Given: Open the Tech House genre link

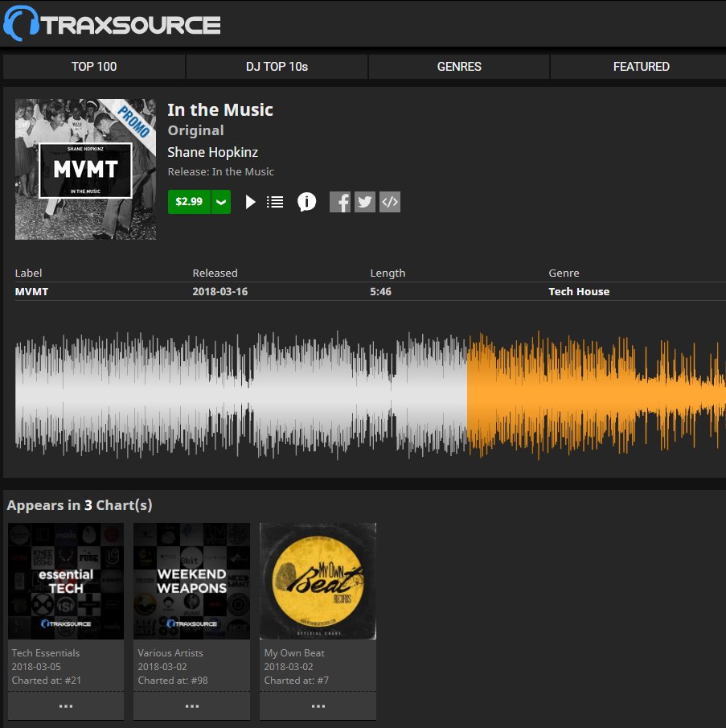Looking at the screenshot, I should (x=579, y=291).
